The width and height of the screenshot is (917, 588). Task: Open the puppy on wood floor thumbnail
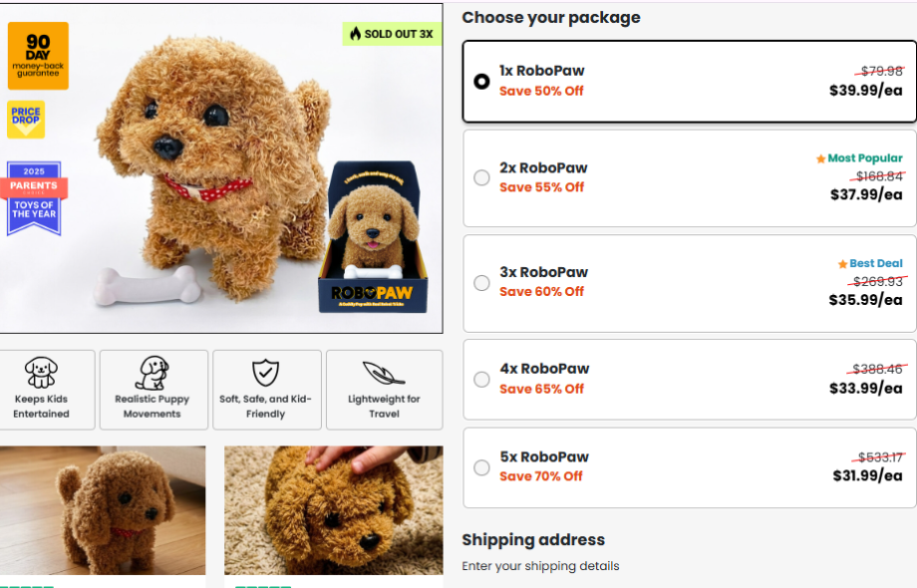(x=103, y=510)
